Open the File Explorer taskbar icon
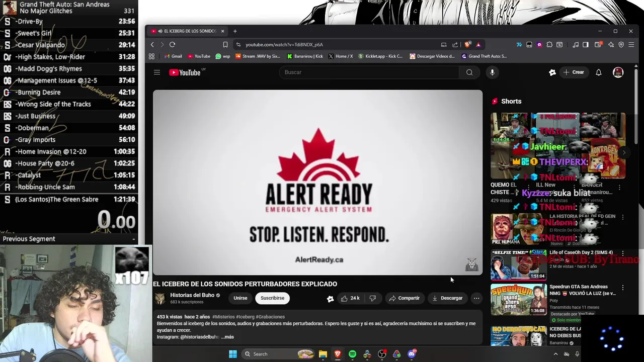This screenshot has width=644, height=362. click(323, 354)
